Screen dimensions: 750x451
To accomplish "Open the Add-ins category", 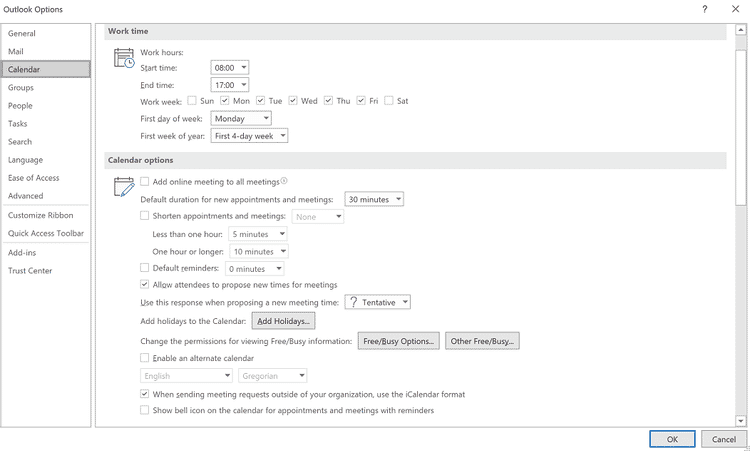I will click(x=45, y=253).
